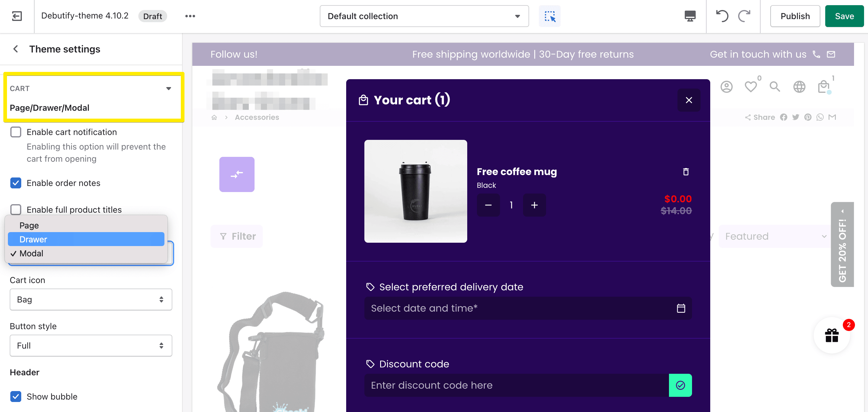Open the Cart icon selector showing Bag
Viewport: 868px width, 412px height.
pos(91,299)
